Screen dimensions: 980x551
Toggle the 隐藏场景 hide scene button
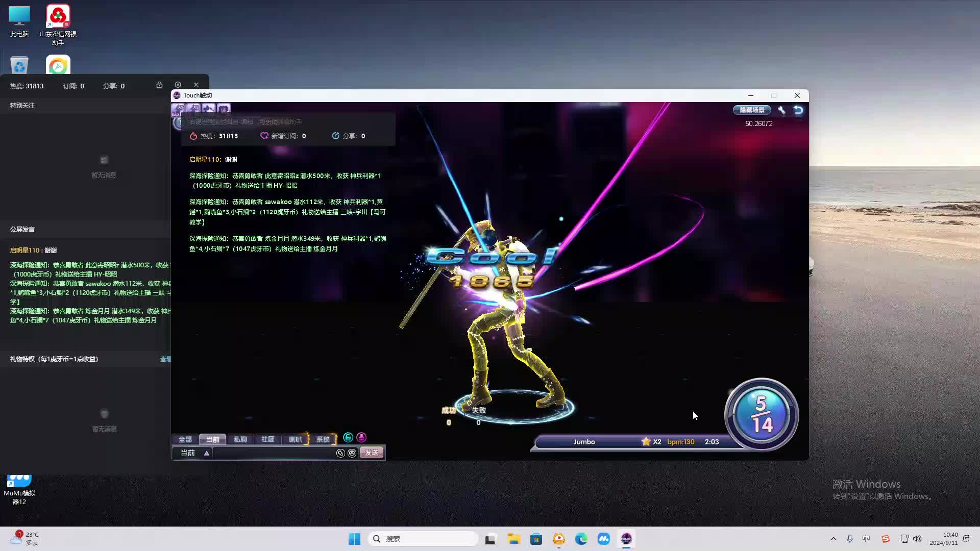click(x=752, y=110)
